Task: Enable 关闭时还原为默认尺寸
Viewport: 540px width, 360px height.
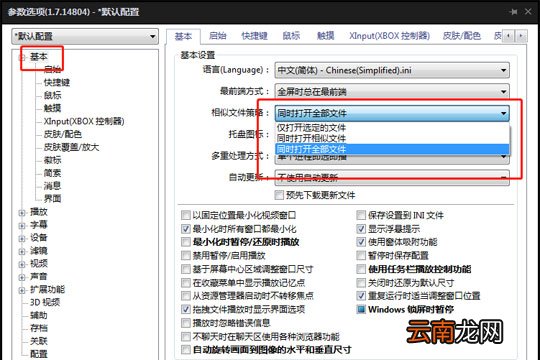Action: 361,283
